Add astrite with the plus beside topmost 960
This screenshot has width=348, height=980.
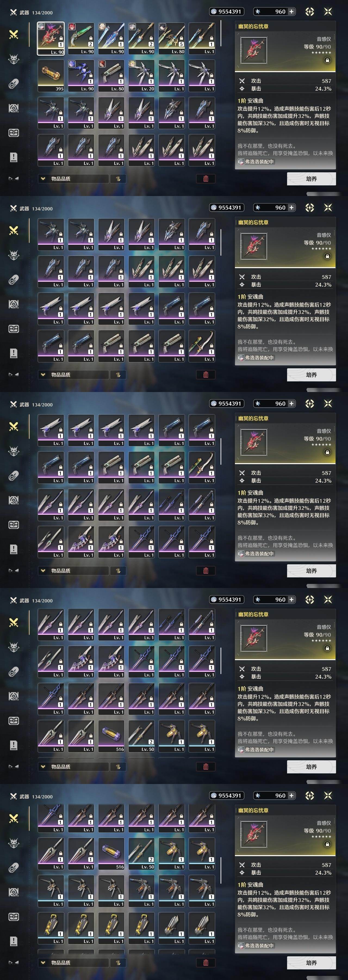pos(291,11)
